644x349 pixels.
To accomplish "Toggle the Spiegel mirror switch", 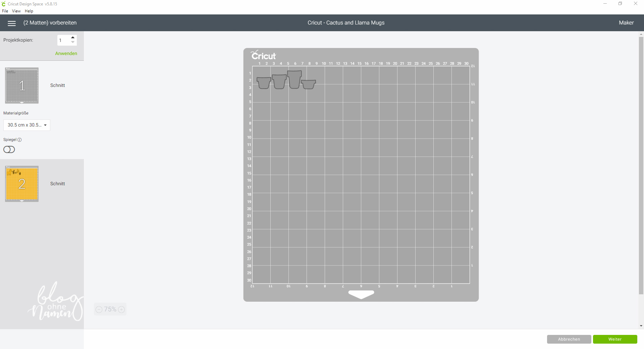I will (9, 150).
